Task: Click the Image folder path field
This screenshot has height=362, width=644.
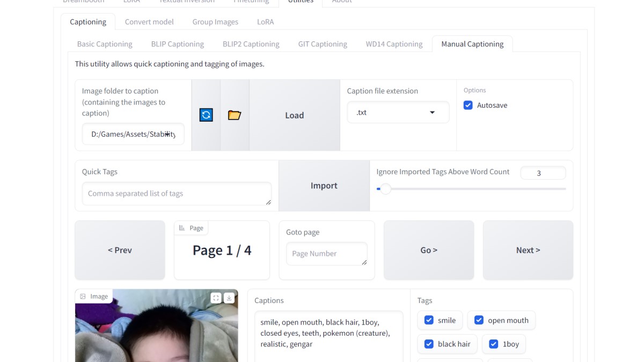Action: [133, 134]
